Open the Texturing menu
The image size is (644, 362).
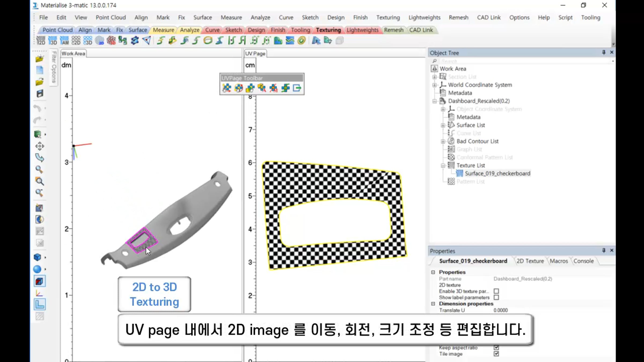(x=388, y=17)
